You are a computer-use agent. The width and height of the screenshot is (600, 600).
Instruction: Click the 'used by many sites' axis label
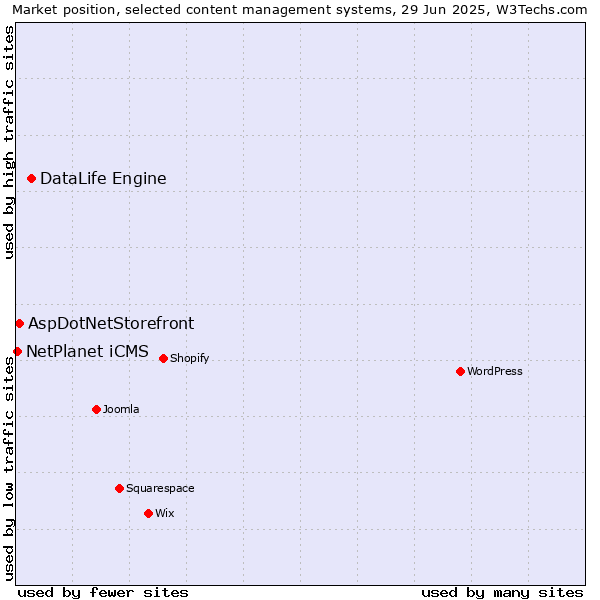click(x=502, y=593)
